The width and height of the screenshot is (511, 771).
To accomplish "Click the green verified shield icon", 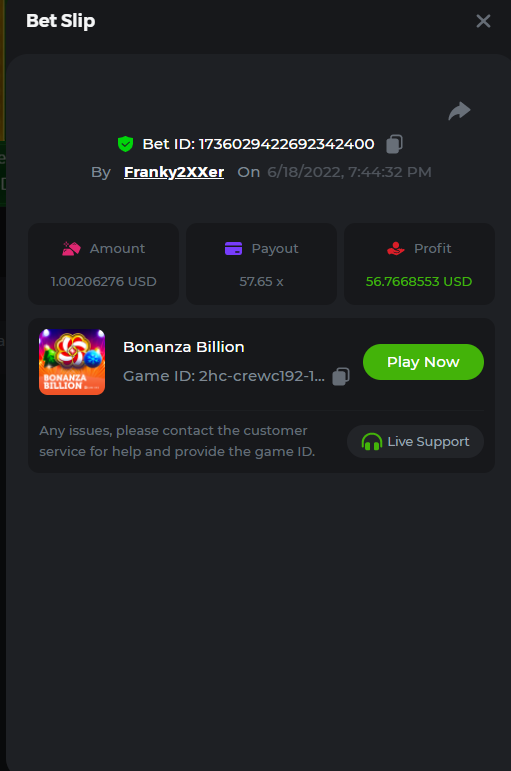I will click(x=125, y=144).
